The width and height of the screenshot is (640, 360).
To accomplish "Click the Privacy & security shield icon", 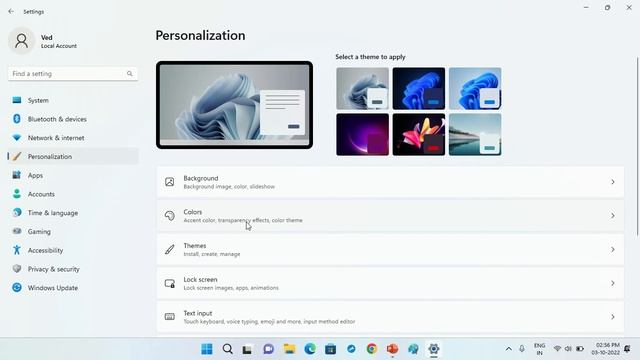I will tap(17, 269).
